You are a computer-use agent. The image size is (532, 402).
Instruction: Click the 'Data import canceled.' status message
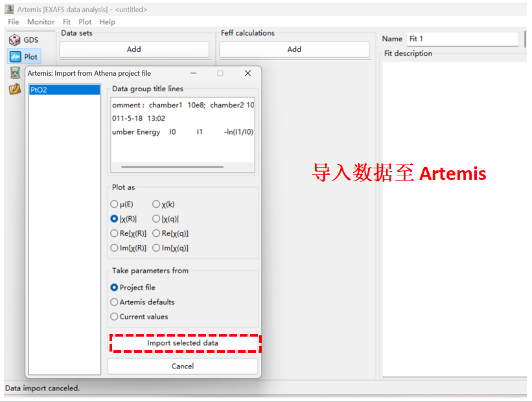42,388
